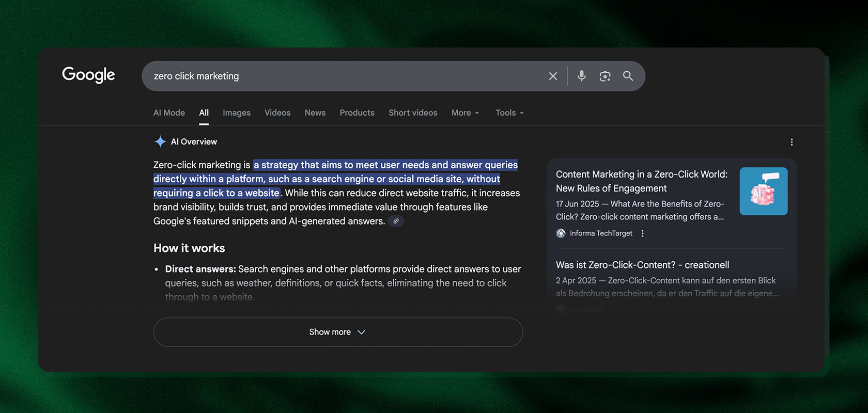Open the Images tab
Screen dimensions: 868x413
pos(237,113)
